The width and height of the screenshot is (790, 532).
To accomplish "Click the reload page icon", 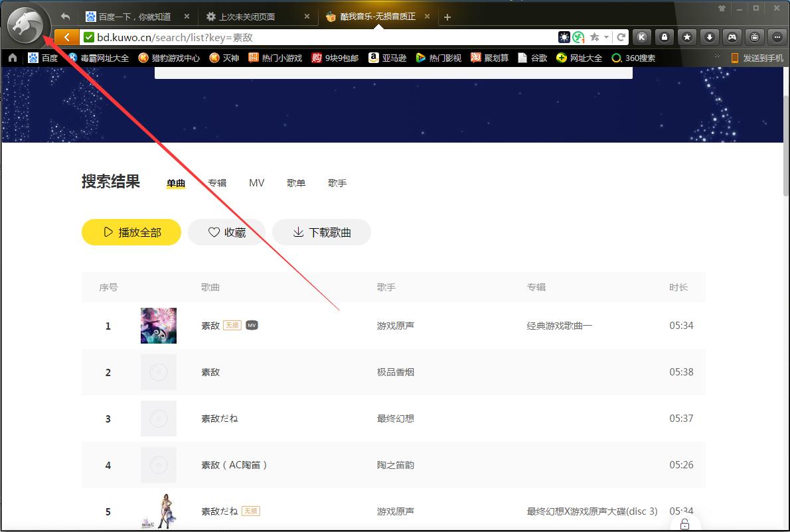I will [621, 37].
